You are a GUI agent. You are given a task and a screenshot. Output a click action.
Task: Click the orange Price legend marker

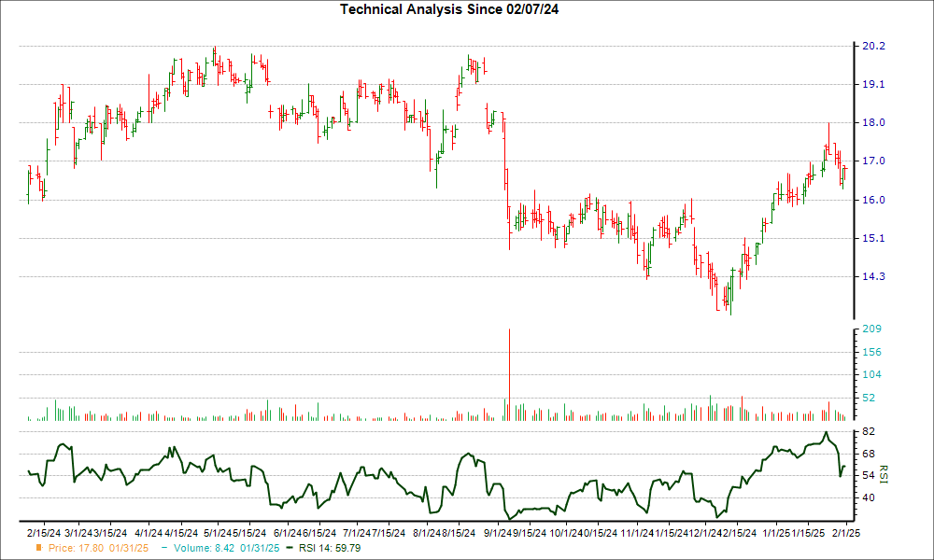[x=39, y=548]
